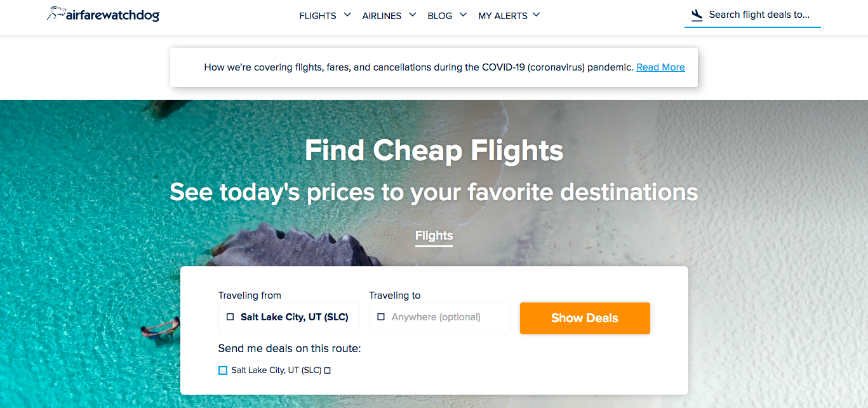Click the Show Deals button
The image size is (868, 408).
pos(584,318)
